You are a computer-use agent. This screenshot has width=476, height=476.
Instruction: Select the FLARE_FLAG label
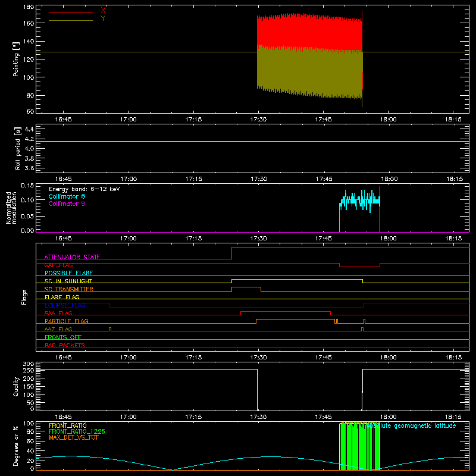[62, 297]
